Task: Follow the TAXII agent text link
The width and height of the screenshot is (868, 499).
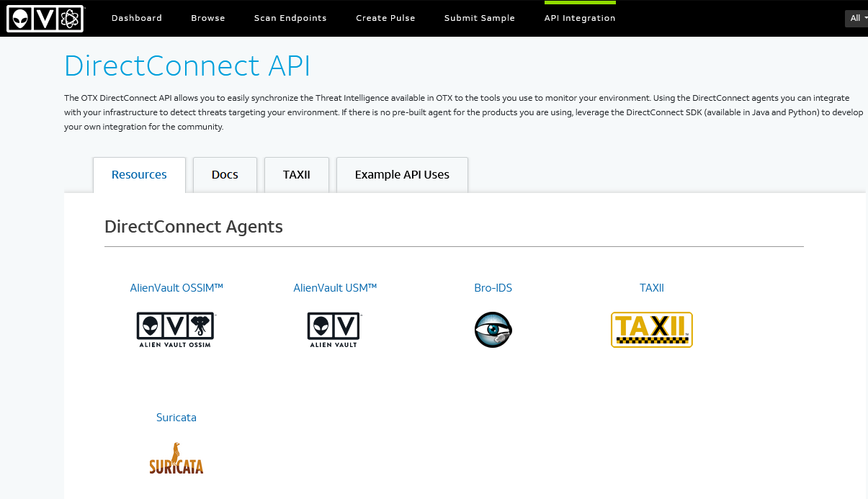Action: pos(652,288)
